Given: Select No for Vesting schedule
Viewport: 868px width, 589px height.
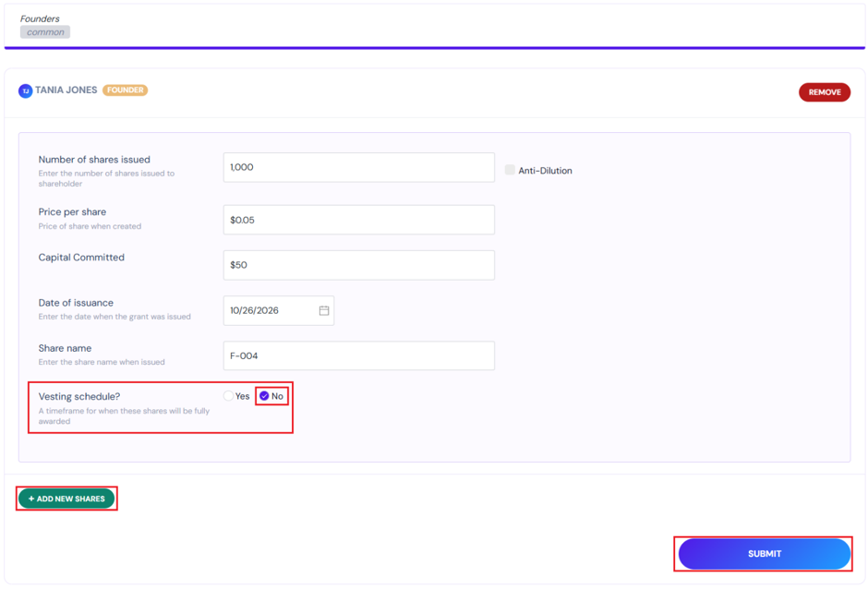Looking at the screenshot, I should (264, 396).
